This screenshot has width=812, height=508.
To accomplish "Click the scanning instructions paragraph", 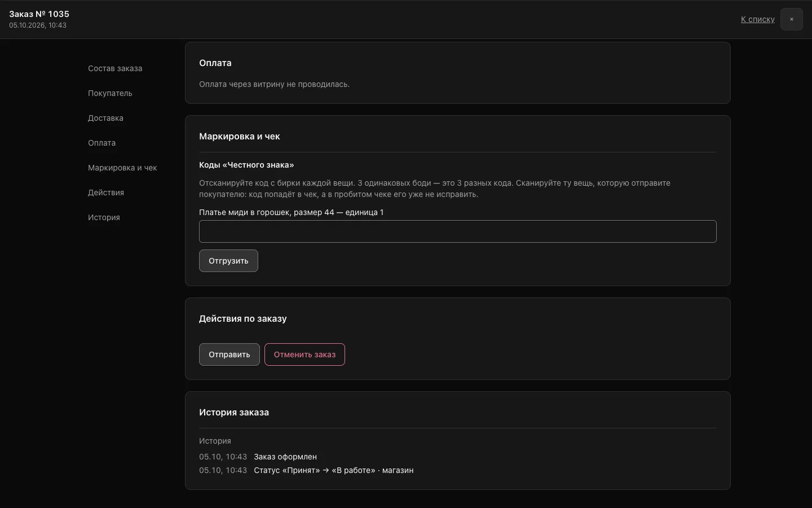I will pyautogui.click(x=435, y=189).
